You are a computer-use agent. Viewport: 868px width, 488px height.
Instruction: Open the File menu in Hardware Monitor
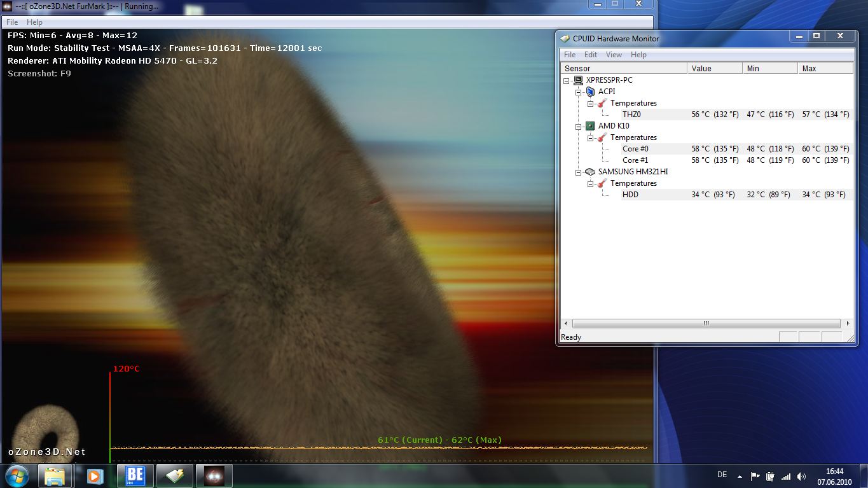[570, 55]
